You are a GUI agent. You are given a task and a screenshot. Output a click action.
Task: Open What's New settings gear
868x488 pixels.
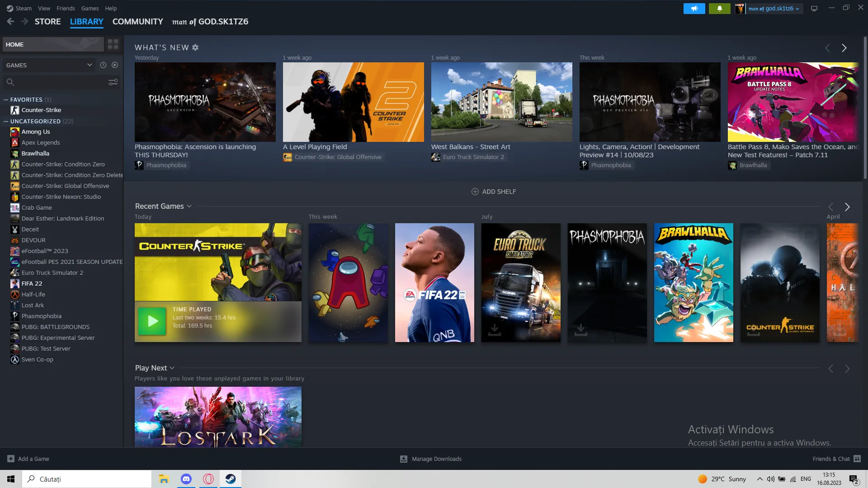click(195, 47)
